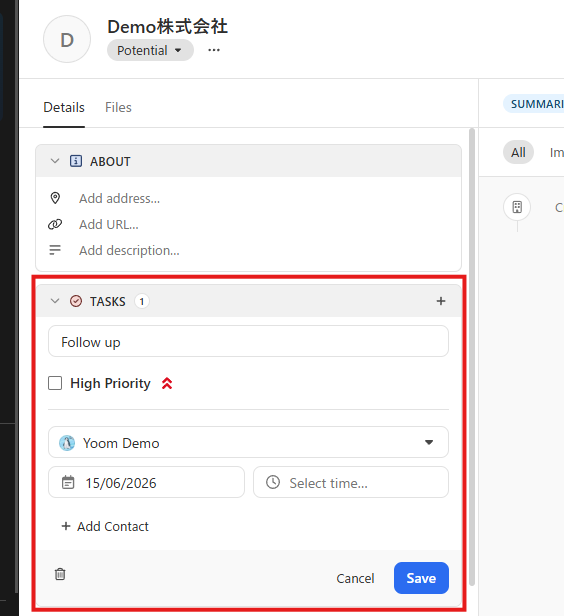Click the trash icon to delete task
Image resolution: width=564 pixels, height=616 pixels.
pyautogui.click(x=60, y=574)
